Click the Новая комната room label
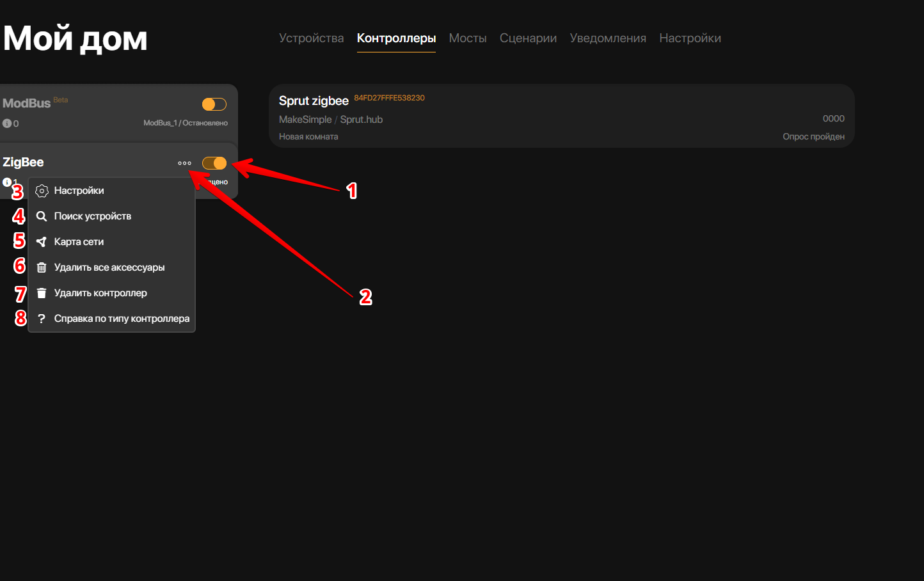This screenshot has width=924, height=581. pyautogui.click(x=308, y=137)
